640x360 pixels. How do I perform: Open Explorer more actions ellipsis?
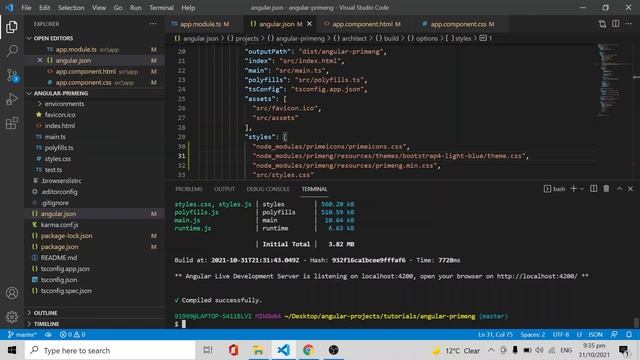[153, 24]
